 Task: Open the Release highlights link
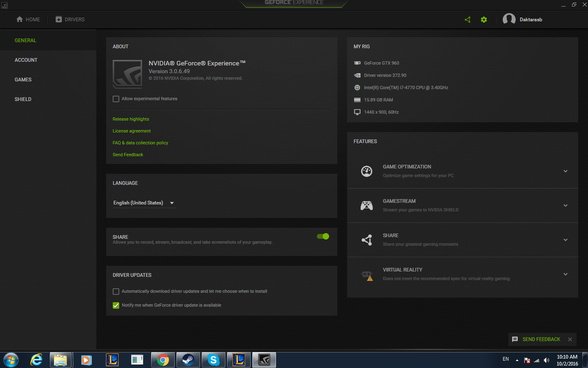[x=131, y=119]
